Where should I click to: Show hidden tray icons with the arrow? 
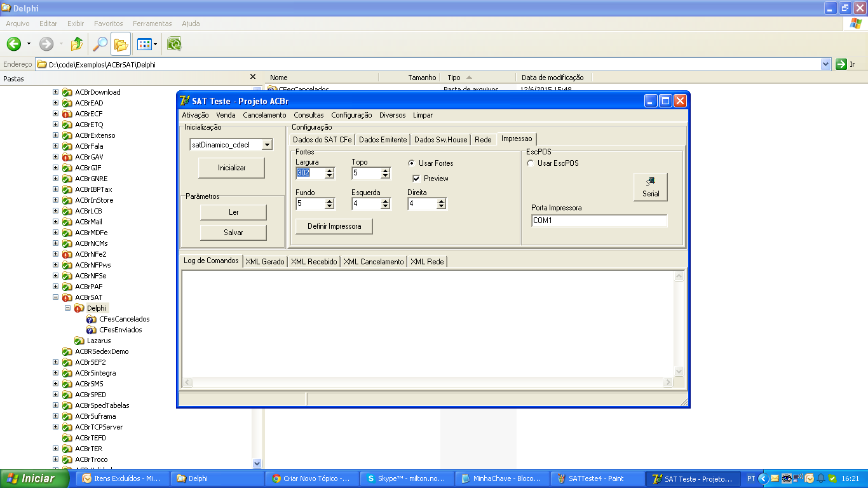pos(764,478)
